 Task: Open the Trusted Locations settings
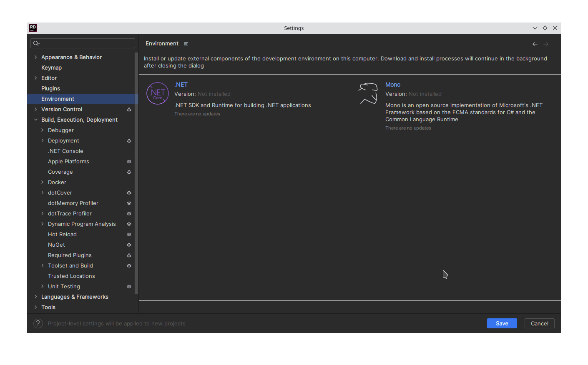(x=71, y=276)
